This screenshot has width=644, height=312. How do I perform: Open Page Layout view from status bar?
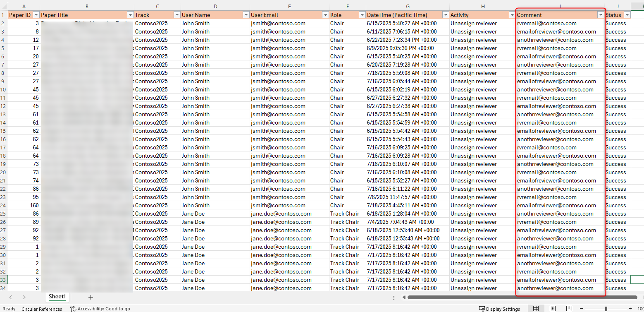(x=553, y=309)
